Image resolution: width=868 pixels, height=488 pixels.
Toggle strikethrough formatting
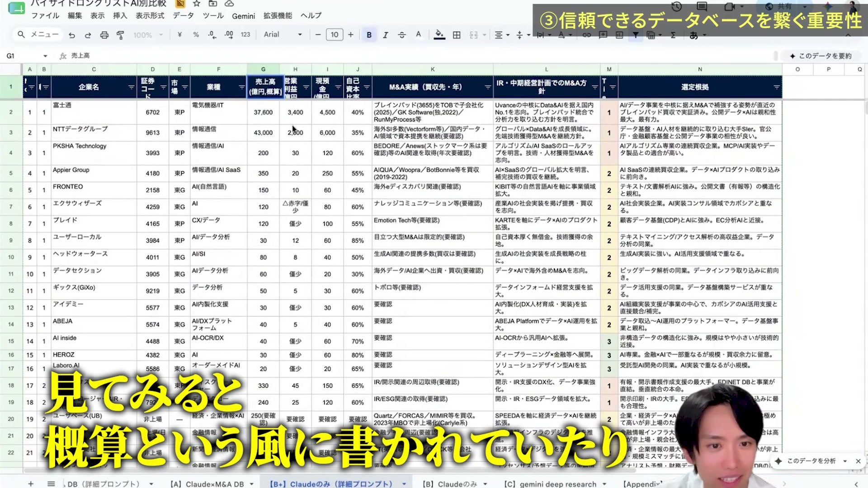coord(402,35)
